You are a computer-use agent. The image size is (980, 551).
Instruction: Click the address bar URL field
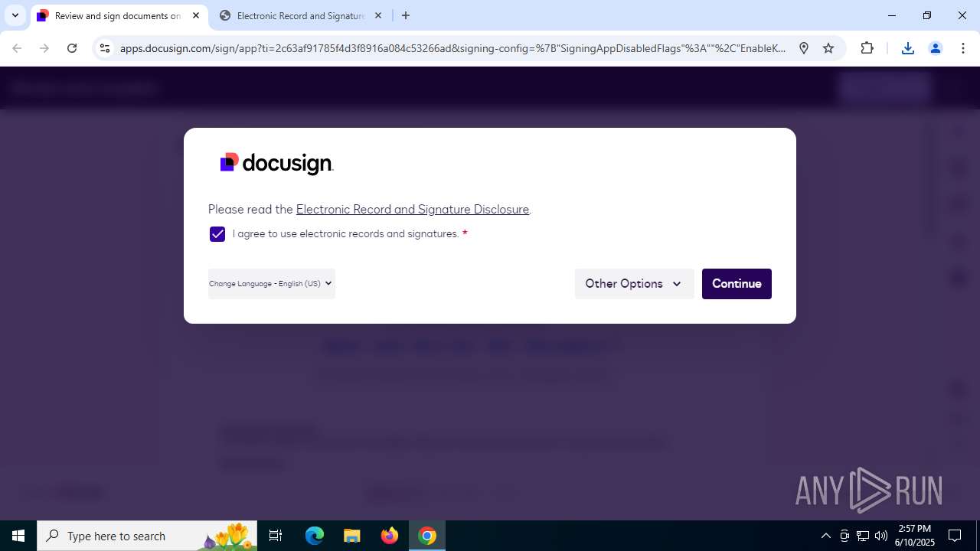point(453,48)
